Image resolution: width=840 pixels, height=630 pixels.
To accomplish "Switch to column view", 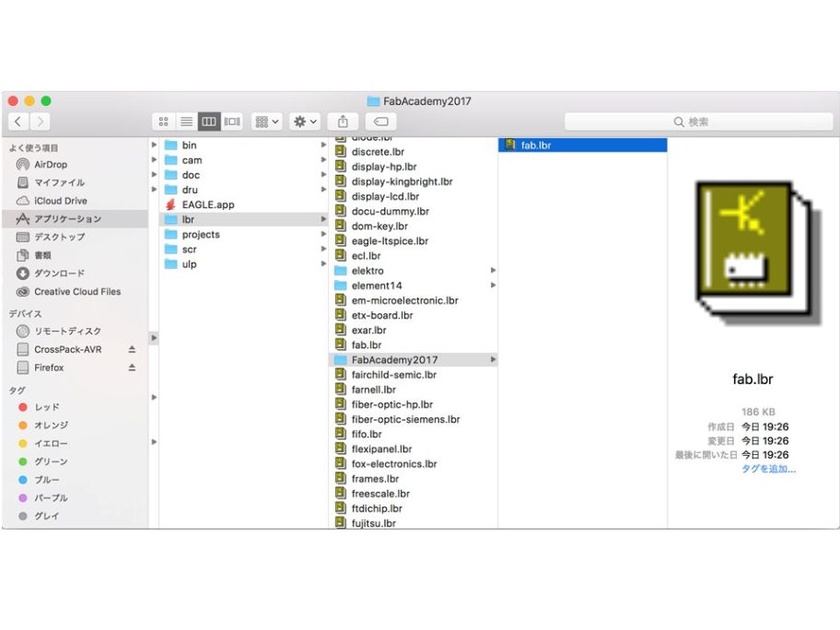I will coord(208,122).
